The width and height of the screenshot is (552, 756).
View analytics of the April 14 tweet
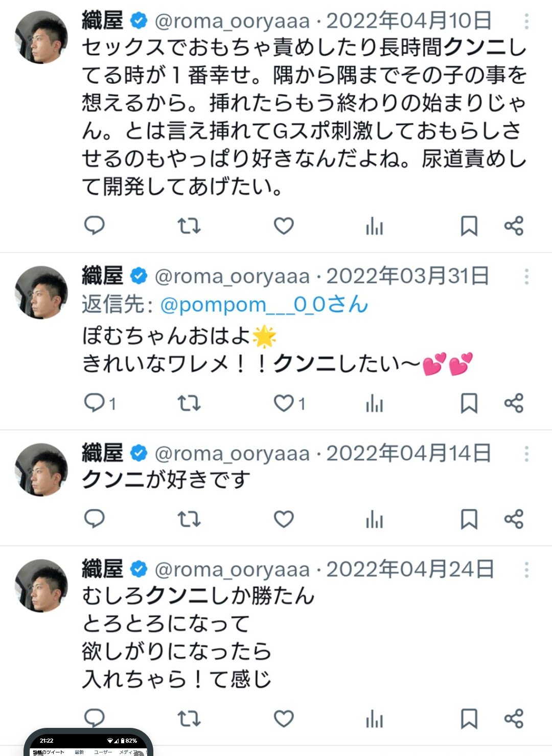pos(374,519)
